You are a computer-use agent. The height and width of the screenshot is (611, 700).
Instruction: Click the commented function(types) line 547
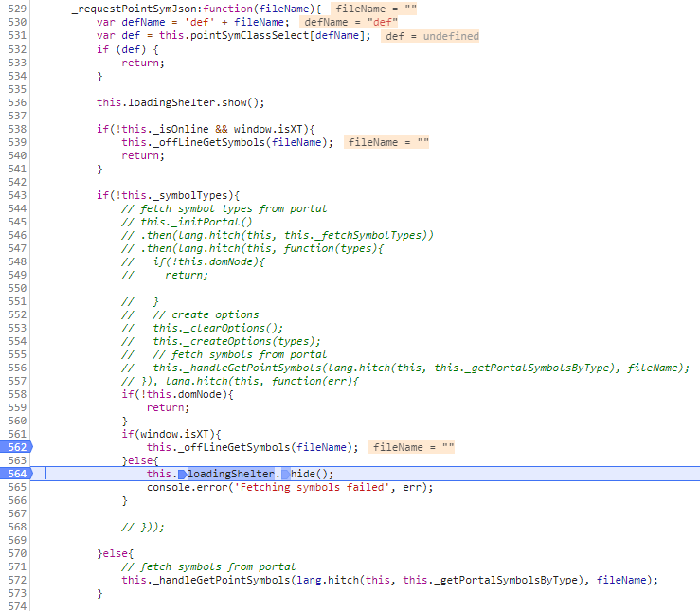[252, 248]
